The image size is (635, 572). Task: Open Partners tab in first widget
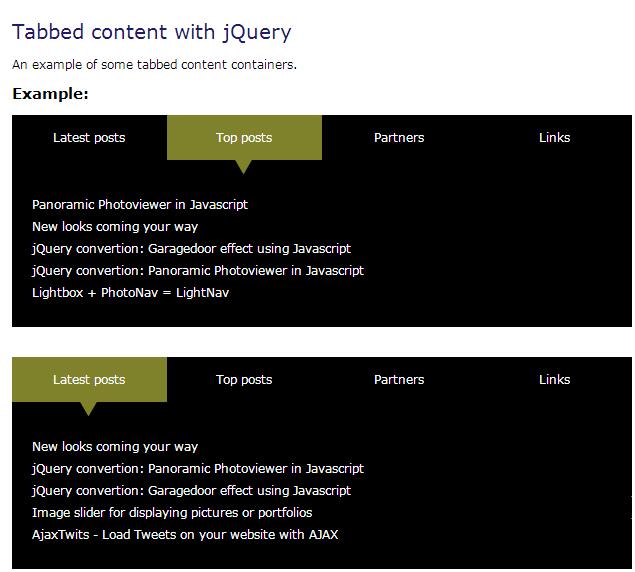point(399,137)
